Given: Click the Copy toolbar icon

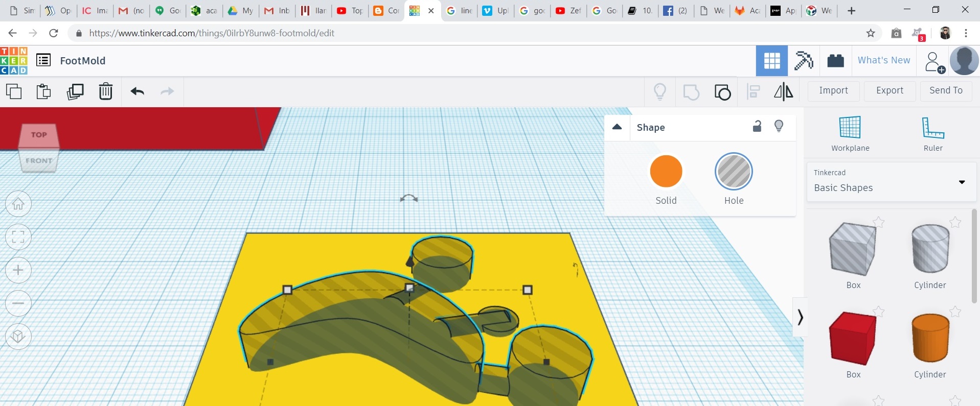Looking at the screenshot, I should point(14,91).
